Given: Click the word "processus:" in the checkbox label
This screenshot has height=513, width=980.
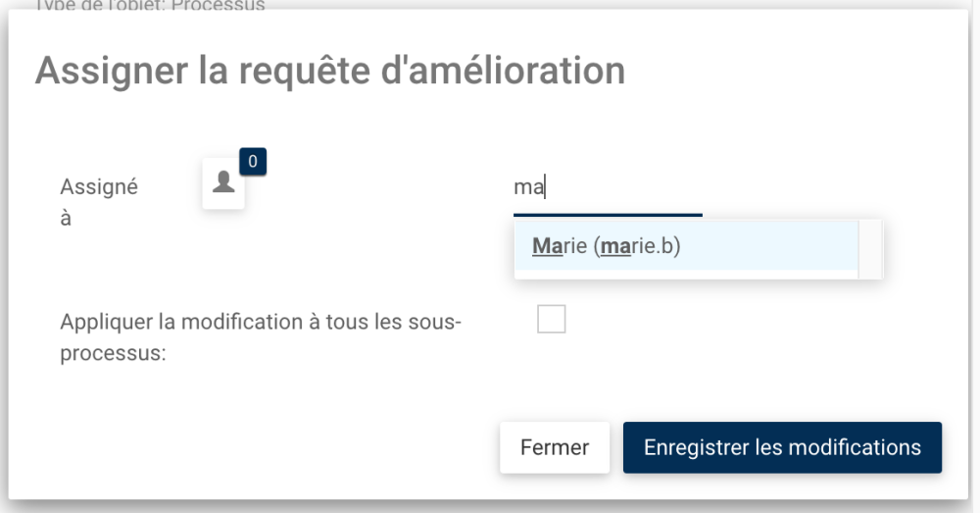Looking at the screenshot, I should [113, 353].
